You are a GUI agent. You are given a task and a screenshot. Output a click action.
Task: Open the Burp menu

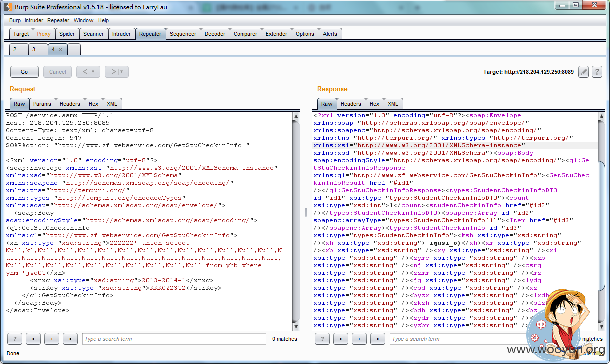15,20
